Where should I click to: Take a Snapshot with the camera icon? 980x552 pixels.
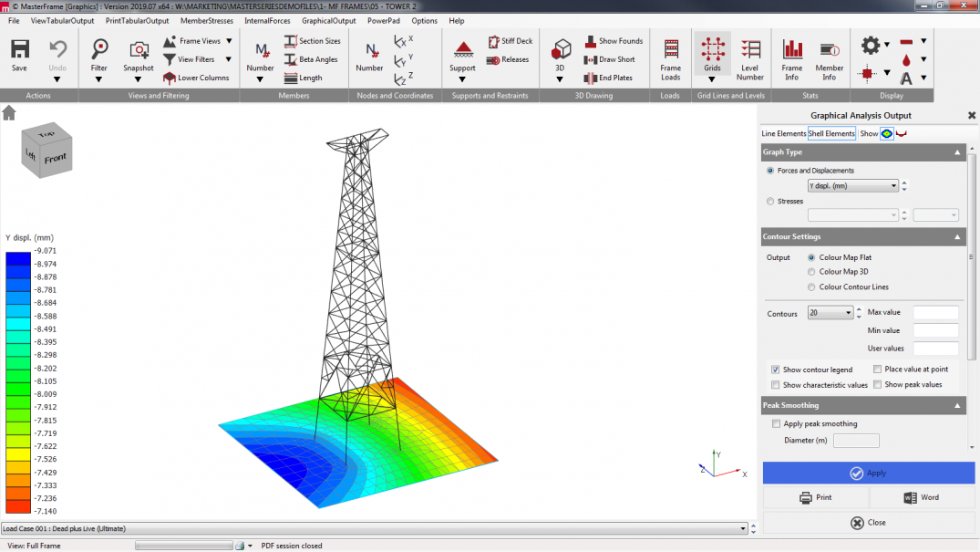pos(139,50)
